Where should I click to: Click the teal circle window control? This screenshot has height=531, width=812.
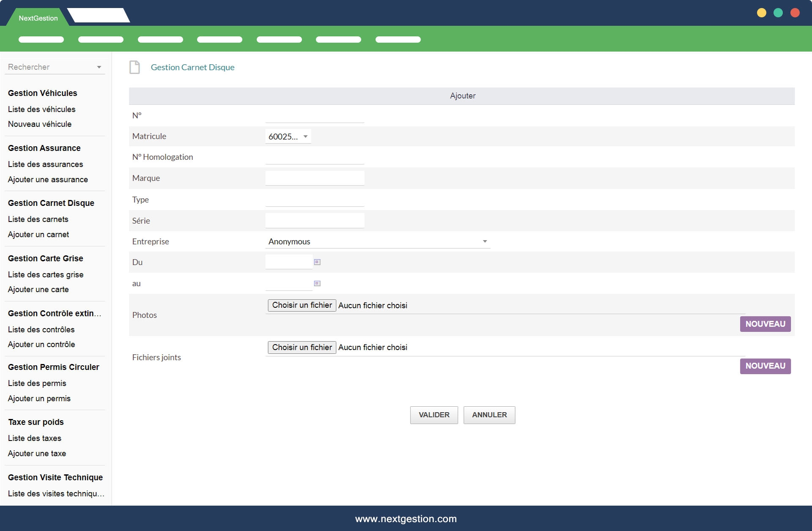point(778,13)
